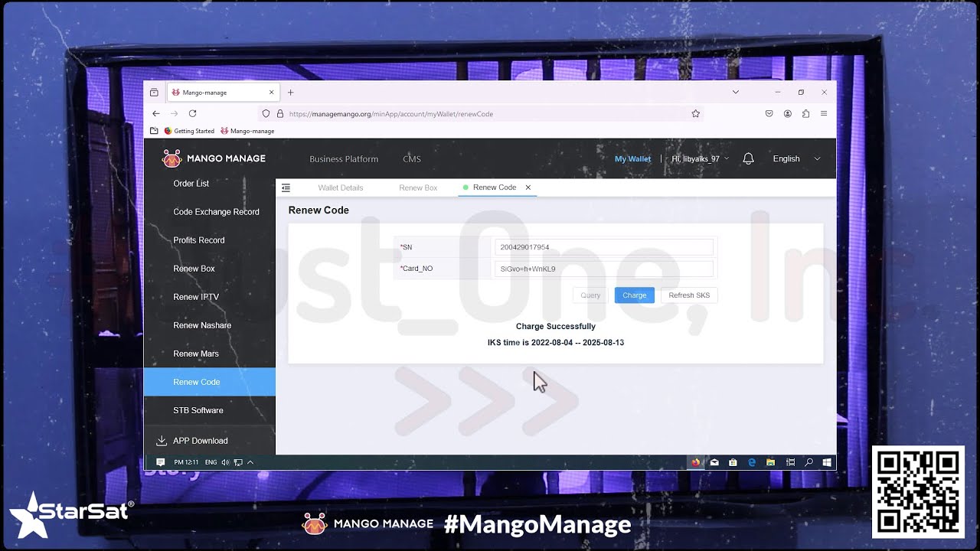The width and height of the screenshot is (980, 551).
Task: Open Windows search from taskbar
Action: [808, 462]
